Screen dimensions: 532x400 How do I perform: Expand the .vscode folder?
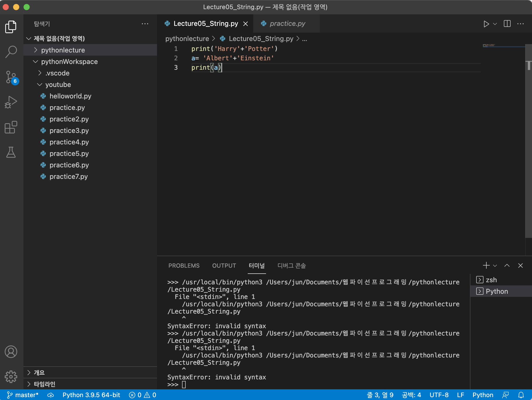[90, 73]
